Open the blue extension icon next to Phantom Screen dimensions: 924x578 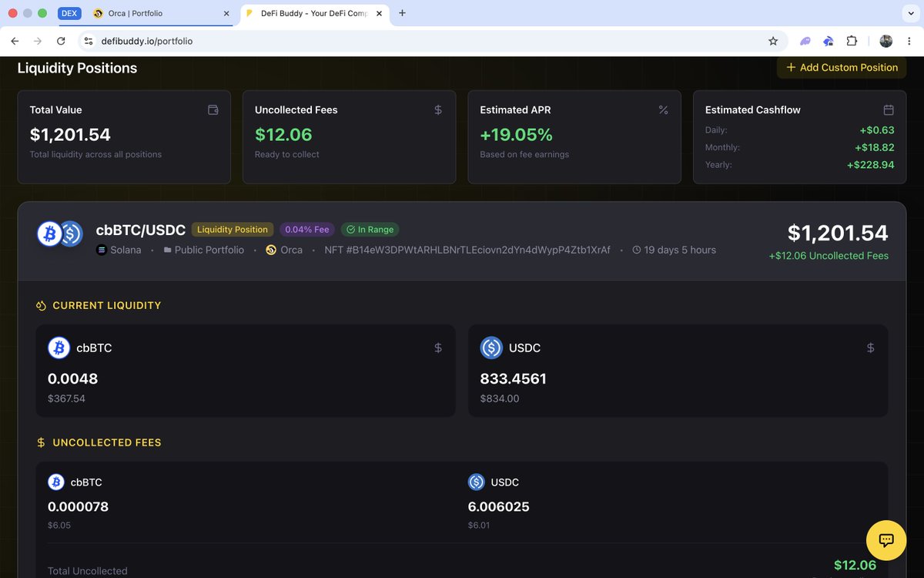coord(829,41)
